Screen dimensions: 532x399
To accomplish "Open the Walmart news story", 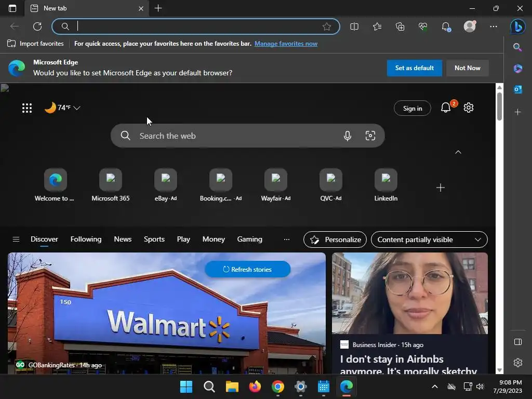I will coord(167,313).
